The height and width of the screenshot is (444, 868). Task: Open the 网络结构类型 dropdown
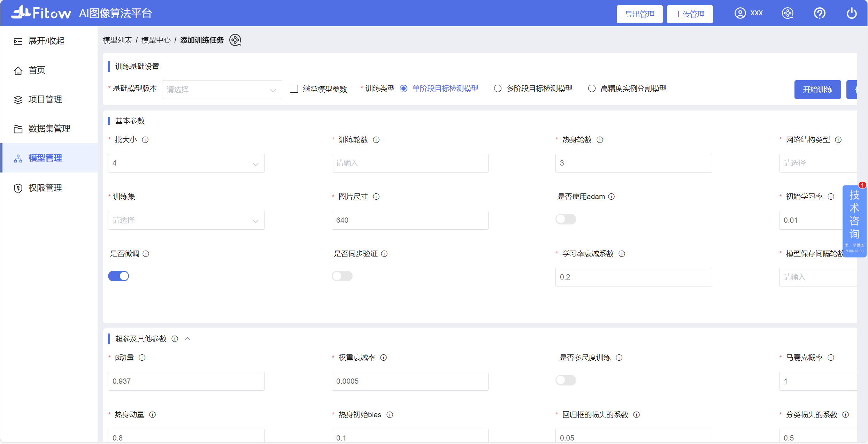click(818, 163)
